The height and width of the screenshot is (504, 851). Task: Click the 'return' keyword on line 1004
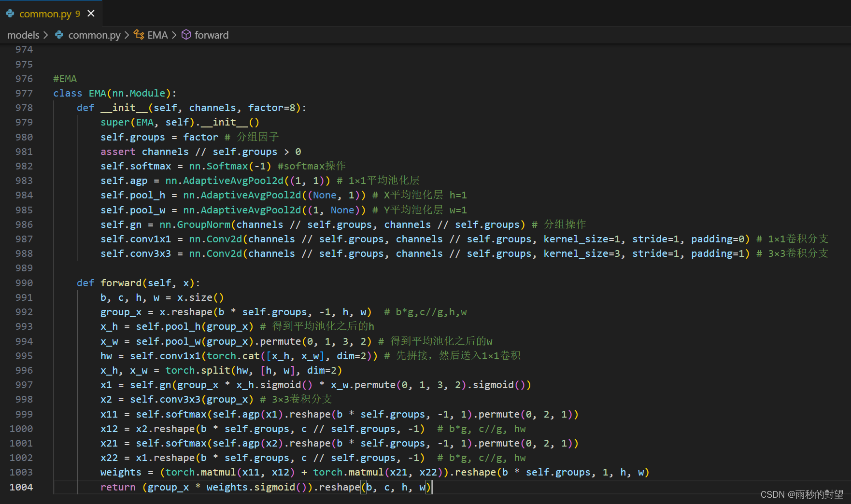click(x=118, y=487)
